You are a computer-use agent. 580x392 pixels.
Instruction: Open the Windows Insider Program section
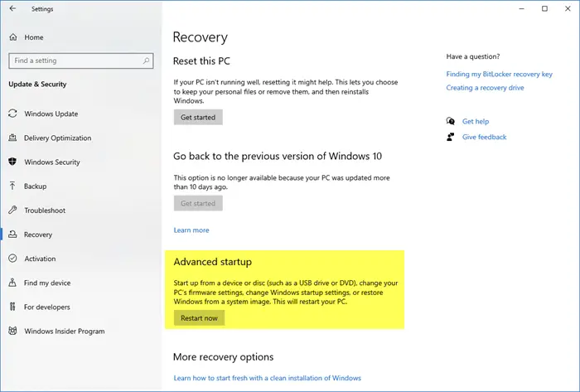point(65,332)
